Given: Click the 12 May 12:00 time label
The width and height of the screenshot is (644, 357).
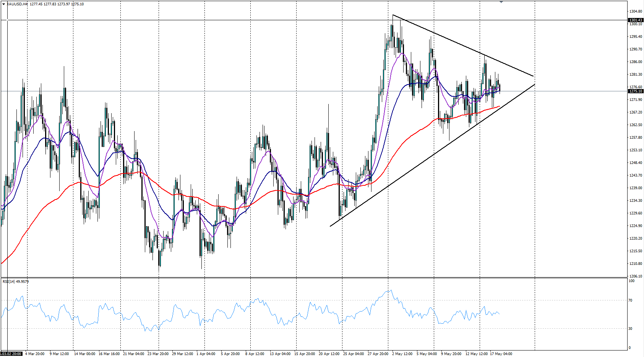Looking at the screenshot, I should (476, 354).
